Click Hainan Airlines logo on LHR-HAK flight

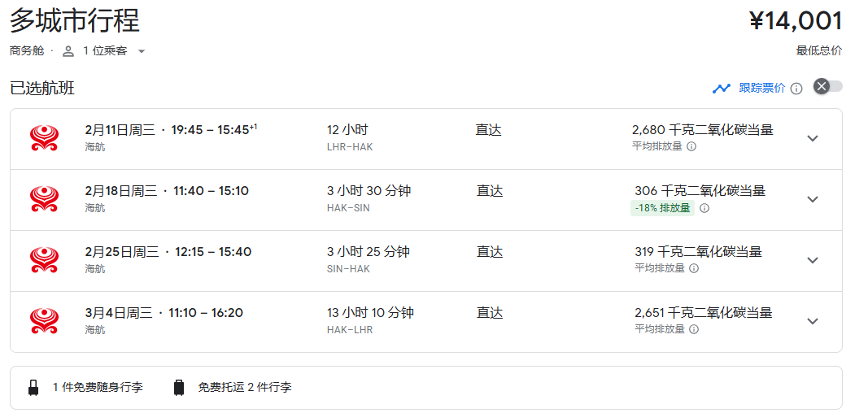[x=44, y=138]
